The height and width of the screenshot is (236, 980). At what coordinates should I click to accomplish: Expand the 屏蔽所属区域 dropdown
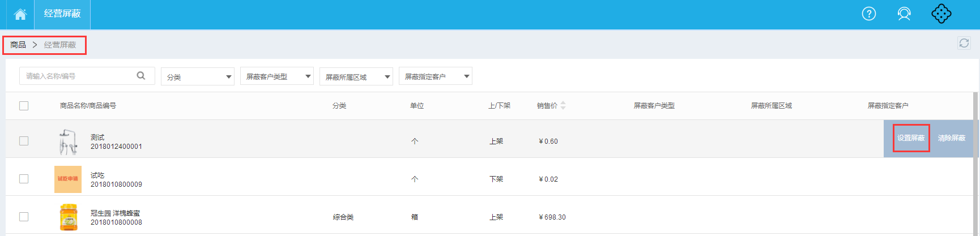point(356,76)
